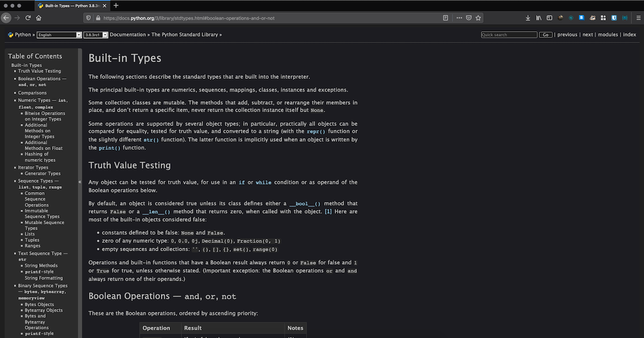Follow the previous navigation link

(x=567, y=34)
